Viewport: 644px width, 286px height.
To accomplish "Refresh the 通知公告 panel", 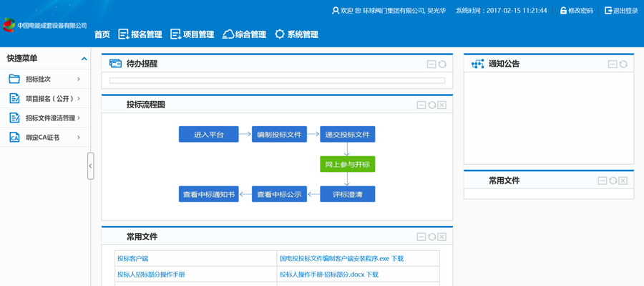I will click(x=623, y=65).
